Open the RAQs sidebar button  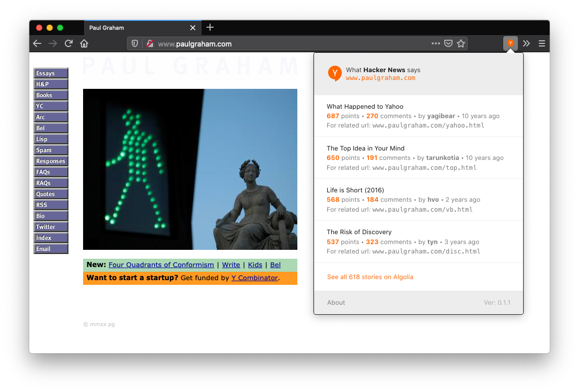51,183
